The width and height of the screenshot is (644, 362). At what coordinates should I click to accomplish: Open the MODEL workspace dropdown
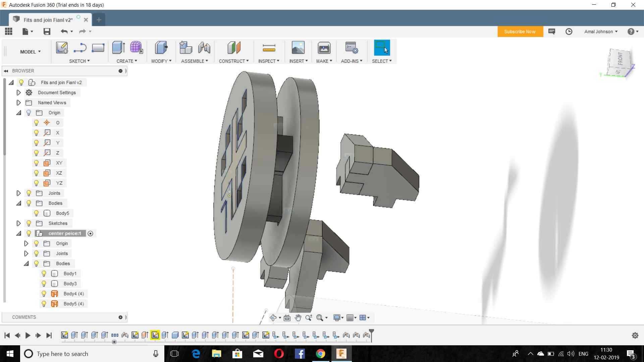[x=30, y=52]
